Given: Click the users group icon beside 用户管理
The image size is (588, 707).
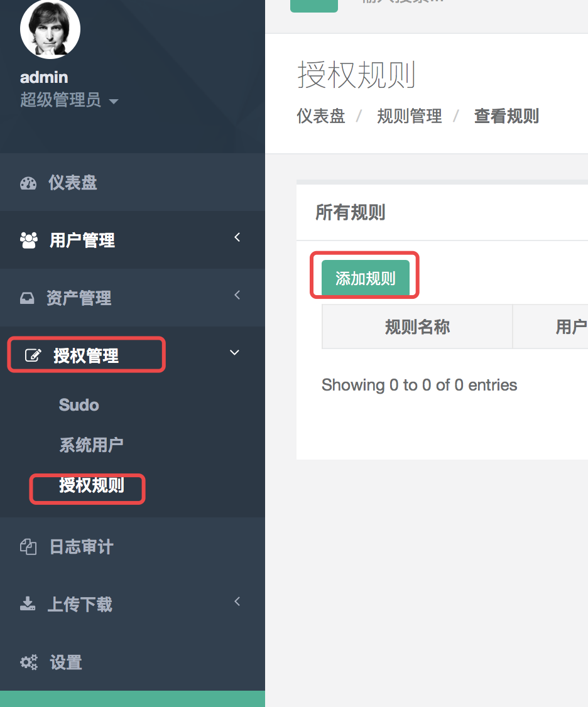Looking at the screenshot, I should (29, 240).
